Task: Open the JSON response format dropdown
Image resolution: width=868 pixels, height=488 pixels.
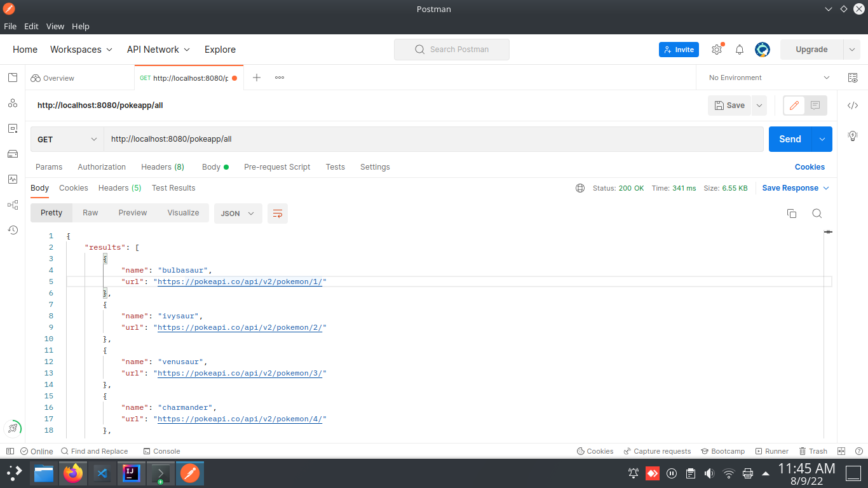Action: tap(238, 214)
